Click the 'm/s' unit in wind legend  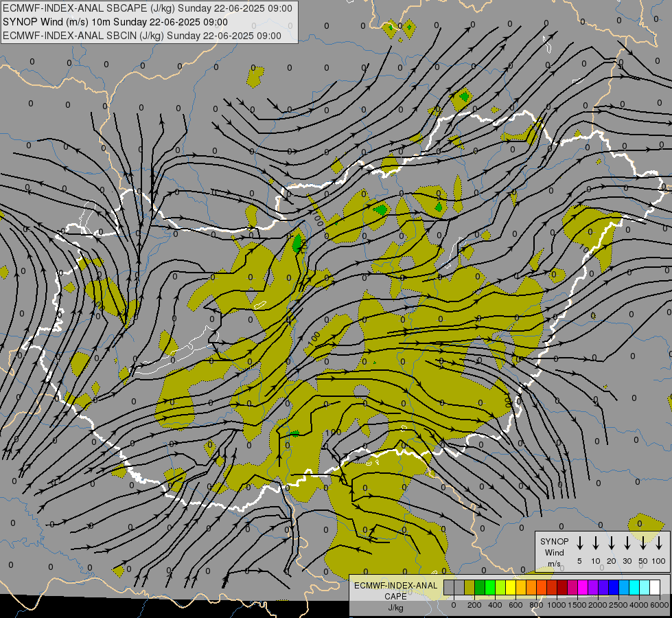pos(554,564)
